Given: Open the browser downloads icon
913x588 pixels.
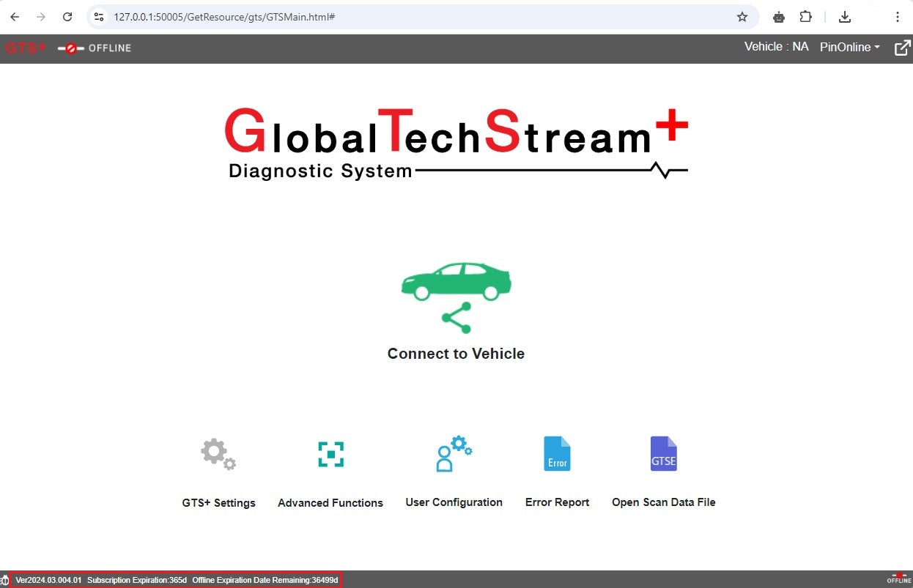Looking at the screenshot, I should [844, 16].
